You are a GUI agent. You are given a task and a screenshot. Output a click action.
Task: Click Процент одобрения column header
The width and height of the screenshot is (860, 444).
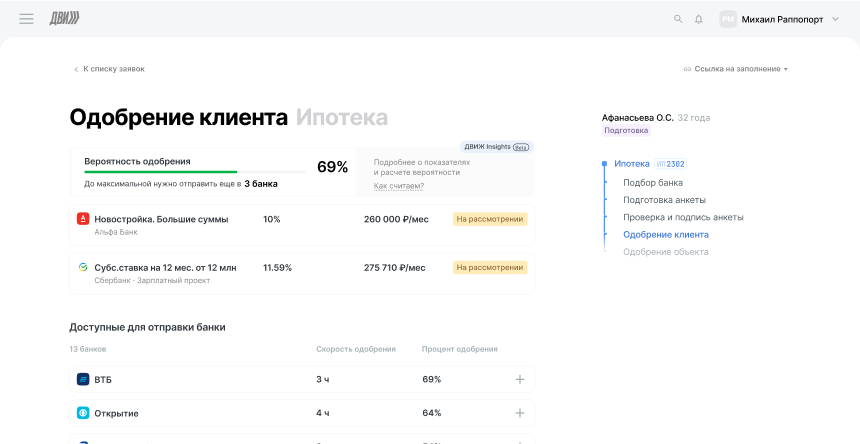[460, 349]
